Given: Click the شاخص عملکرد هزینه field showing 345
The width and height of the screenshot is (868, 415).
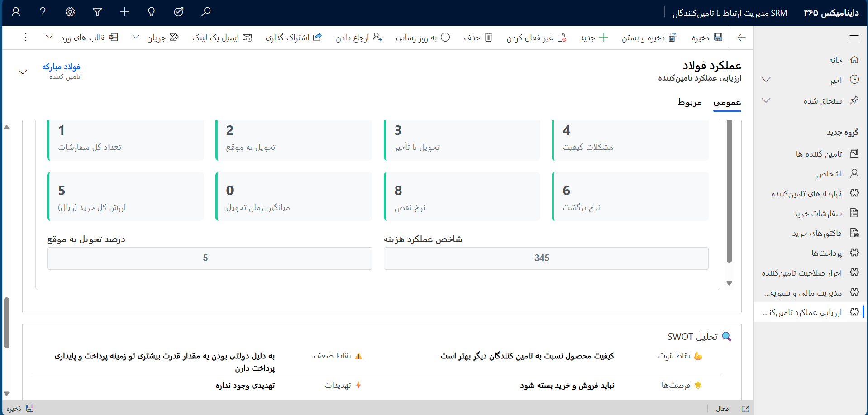Looking at the screenshot, I should 546,258.
